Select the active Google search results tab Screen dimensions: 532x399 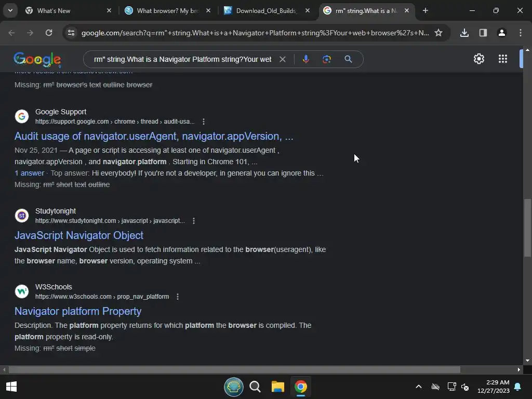[x=366, y=11]
